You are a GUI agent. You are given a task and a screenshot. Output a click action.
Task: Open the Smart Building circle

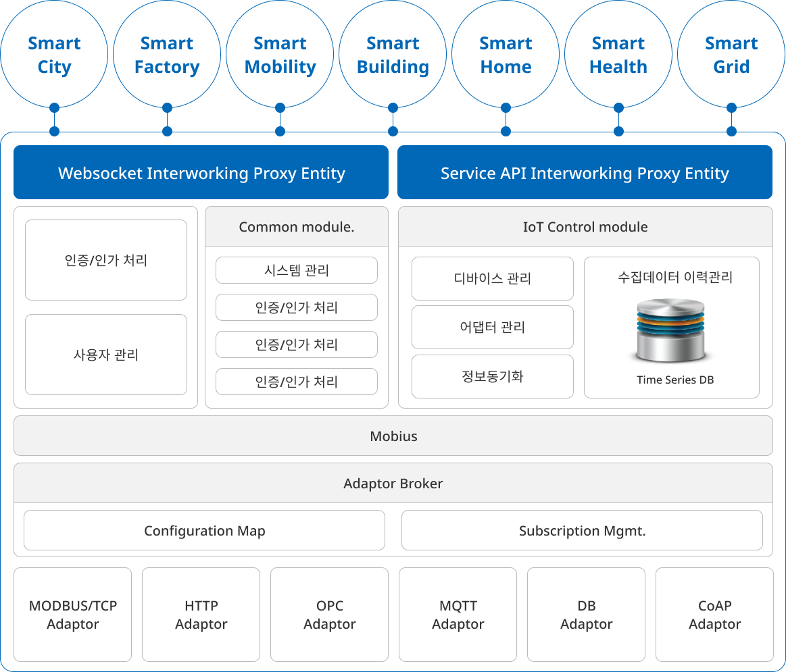[x=393, y=55]
